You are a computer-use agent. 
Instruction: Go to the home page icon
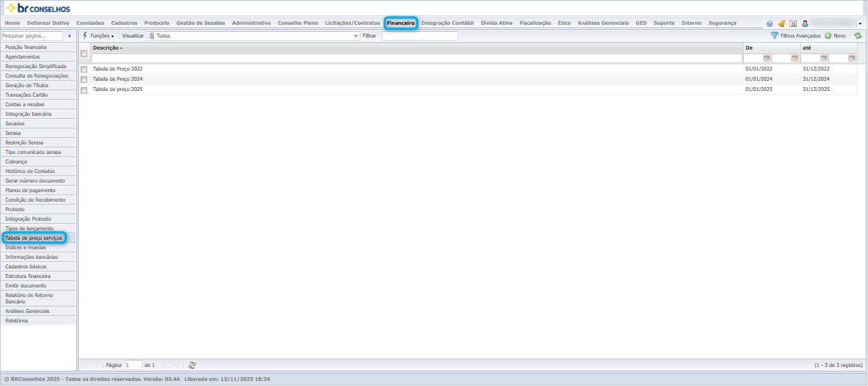point(793,24)
